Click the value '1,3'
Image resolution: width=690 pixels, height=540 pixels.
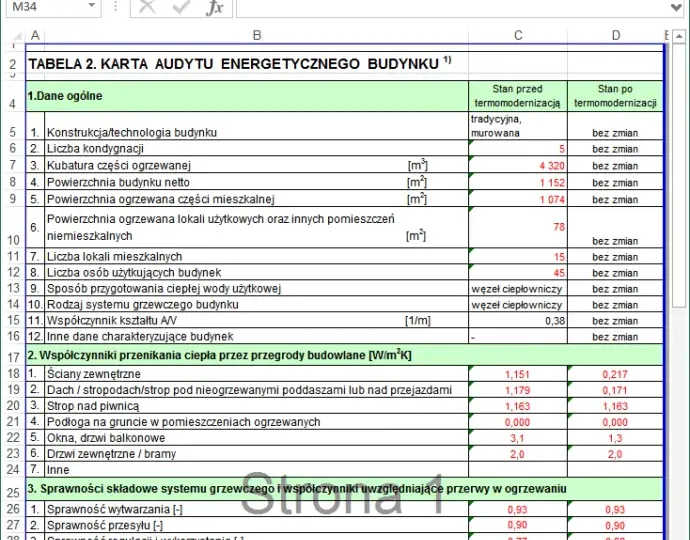615,438
